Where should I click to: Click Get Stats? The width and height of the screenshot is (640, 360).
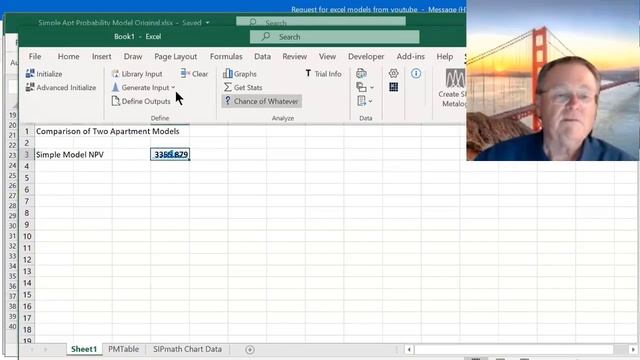coord(243,87)
